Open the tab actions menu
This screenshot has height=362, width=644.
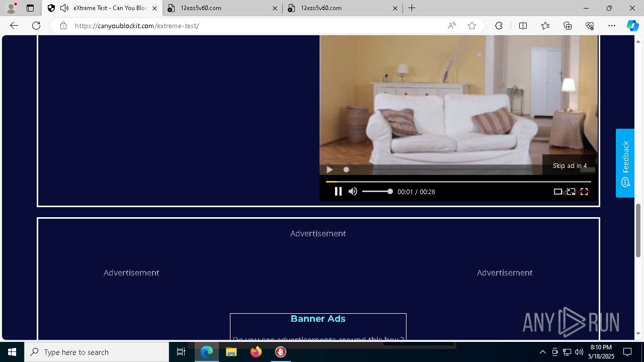coord(30,8)
